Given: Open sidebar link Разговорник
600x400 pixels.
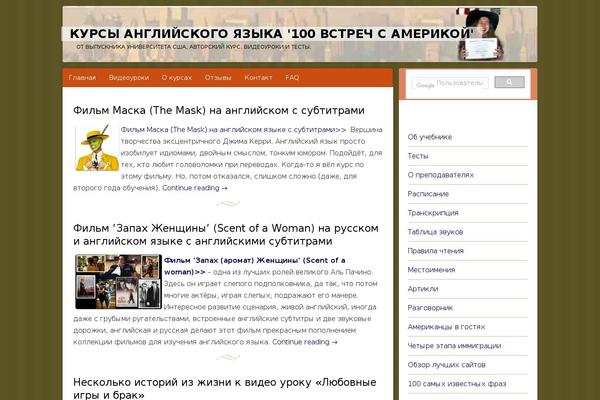Looking at the screenshot, I should pos(430,308).
